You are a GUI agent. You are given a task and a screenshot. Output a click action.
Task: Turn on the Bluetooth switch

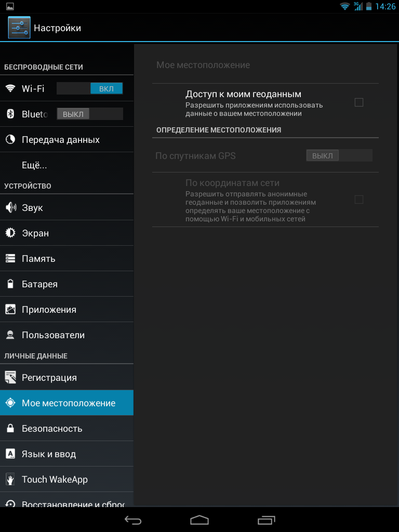click(89, 114)
